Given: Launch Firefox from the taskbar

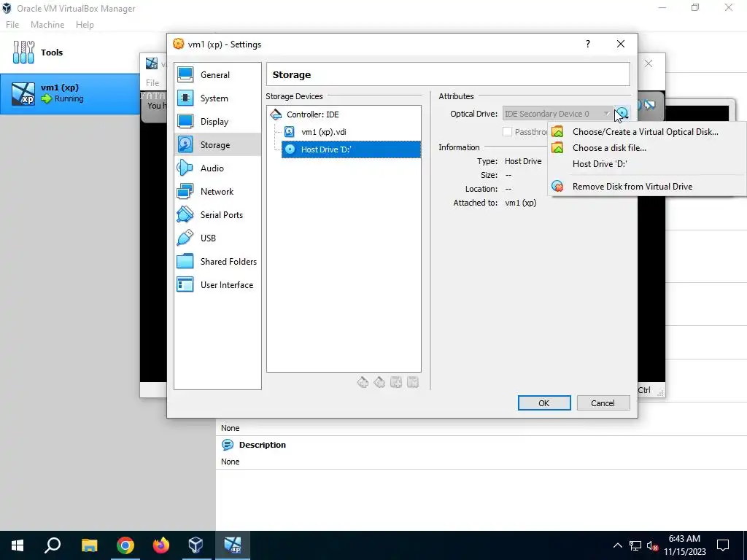Looking at the screenshot, I should (161, 545).
